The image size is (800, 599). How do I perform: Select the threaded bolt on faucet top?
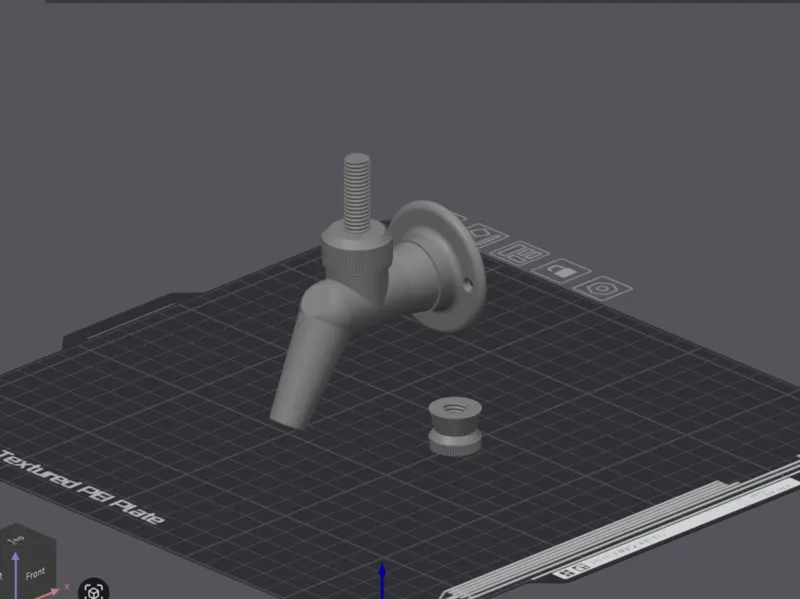(357, 193)
